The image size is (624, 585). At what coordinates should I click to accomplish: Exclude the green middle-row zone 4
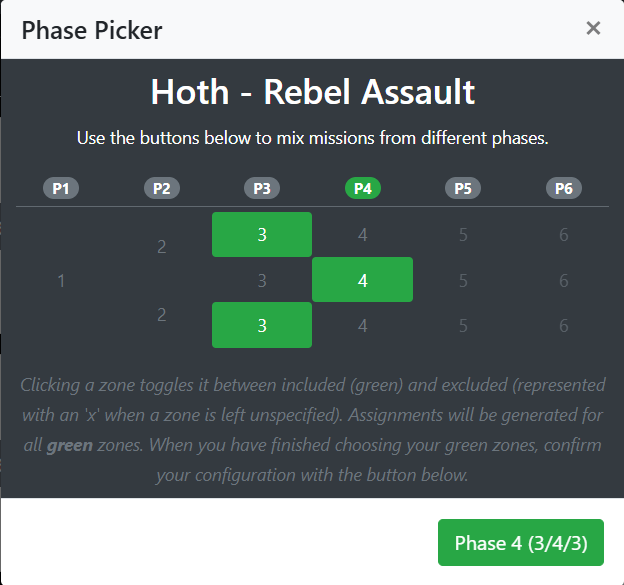click(362, 281)
